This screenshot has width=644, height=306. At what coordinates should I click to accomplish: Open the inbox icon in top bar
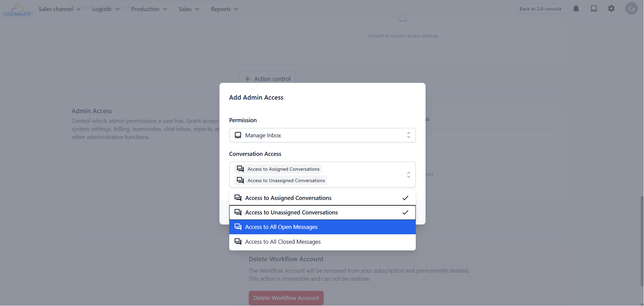click(x=594, y=9)
